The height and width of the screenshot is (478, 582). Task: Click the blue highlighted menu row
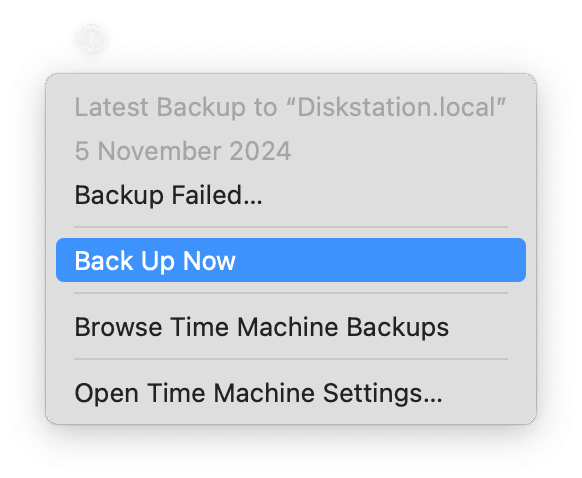point(291,260)
